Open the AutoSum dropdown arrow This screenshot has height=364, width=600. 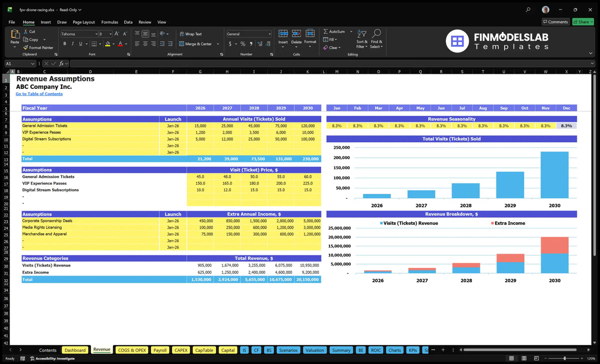(x=351, y=31)
